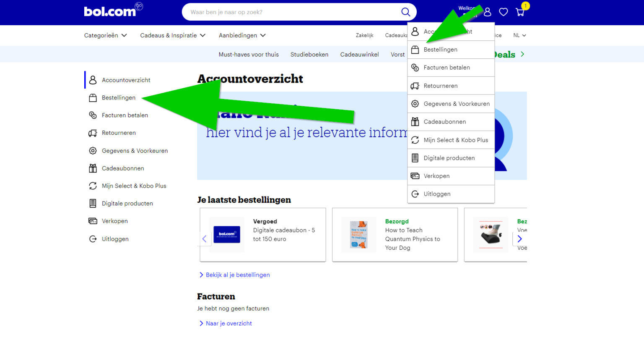Select Uitloggen in the dropdown menu
The image size is (644, 338).
(451, 194)
